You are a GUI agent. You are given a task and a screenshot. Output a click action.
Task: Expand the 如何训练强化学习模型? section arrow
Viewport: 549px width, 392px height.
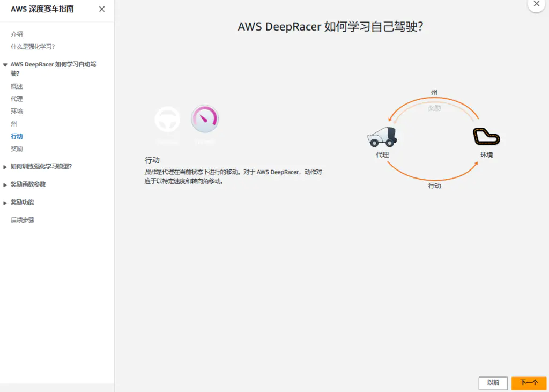[5, 167]
